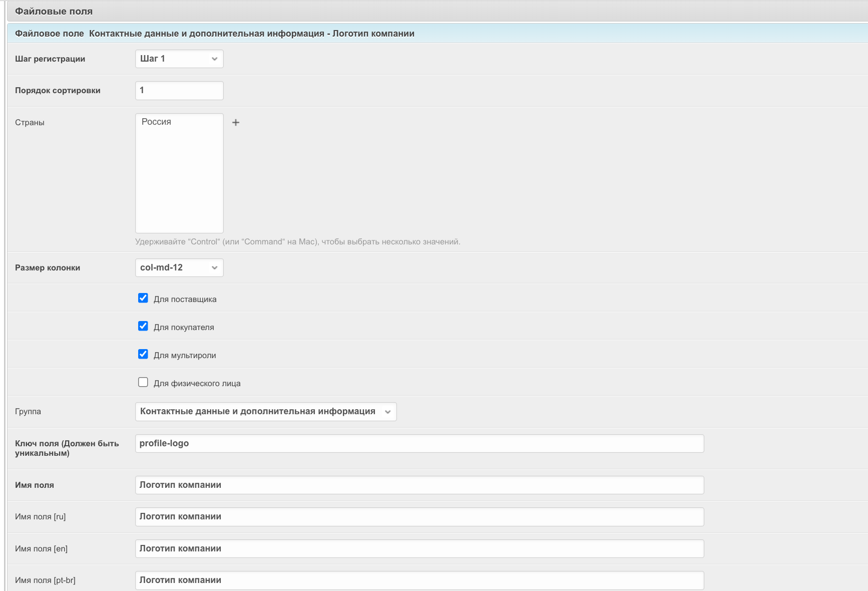Image resolution: width=868 pixels, height=591 pixels.
Task: Toggle the Для поставщика checkbox
Action: [x=143, y=299]
